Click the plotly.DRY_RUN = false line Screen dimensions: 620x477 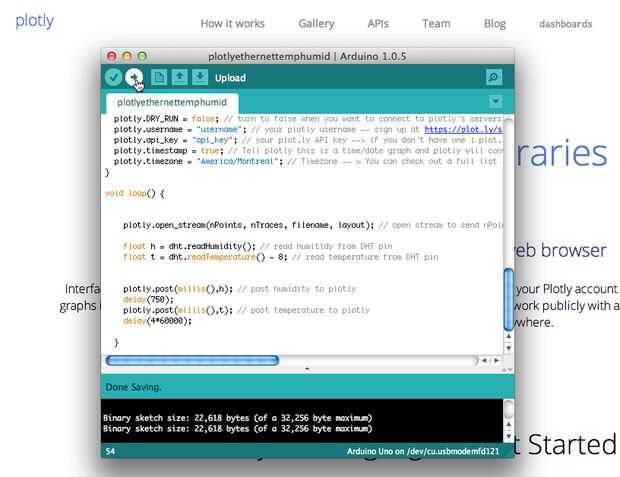(x=308, y=119)
